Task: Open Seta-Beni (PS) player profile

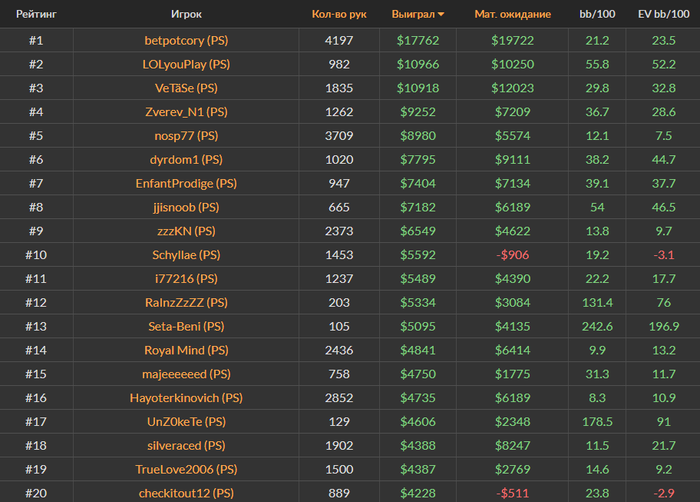Action: click(x=187, y=326)
